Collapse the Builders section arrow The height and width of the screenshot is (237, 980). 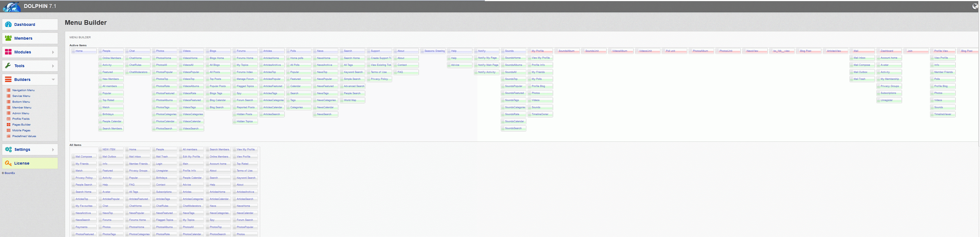pos(53,80)
